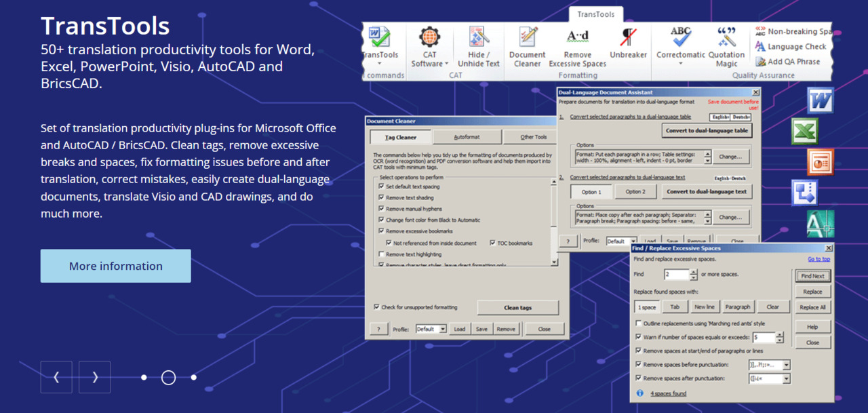Select the Unbreaker pilcrow tool

pyautogui.click(x=628, y=43)
